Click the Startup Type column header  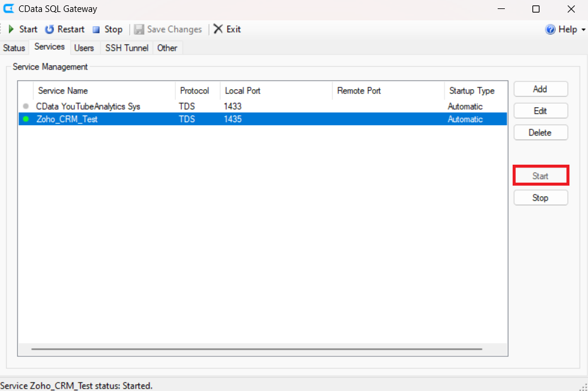tap(476, 91)
